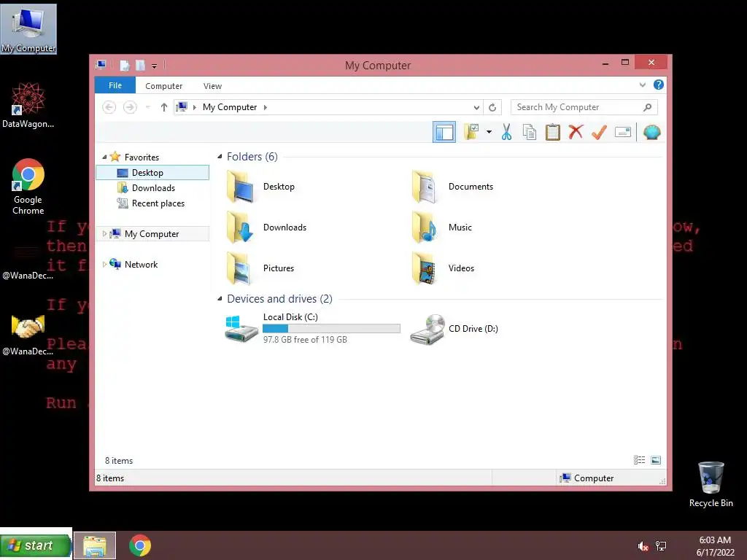The image size is (747, 560).
Task: Click the search magnifier icon
Action: point(647,107)
